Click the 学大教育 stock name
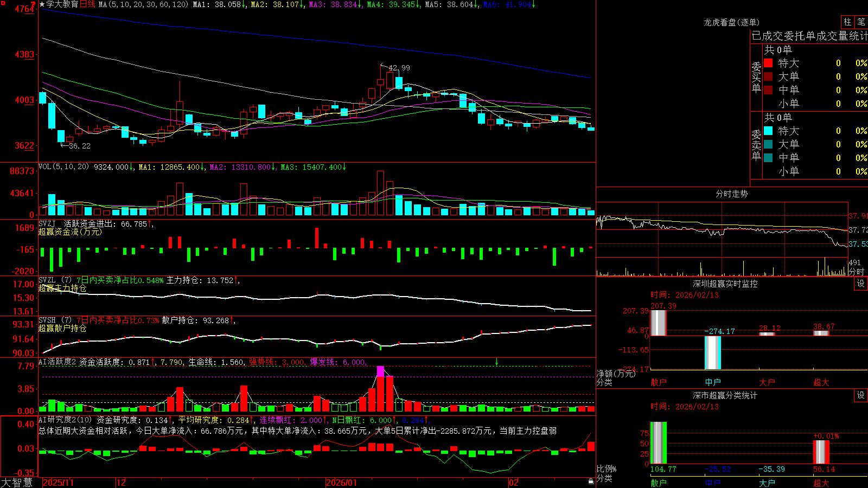Image resolution: width=868 pixels, height=488 pixels. (x=62, y=4)
